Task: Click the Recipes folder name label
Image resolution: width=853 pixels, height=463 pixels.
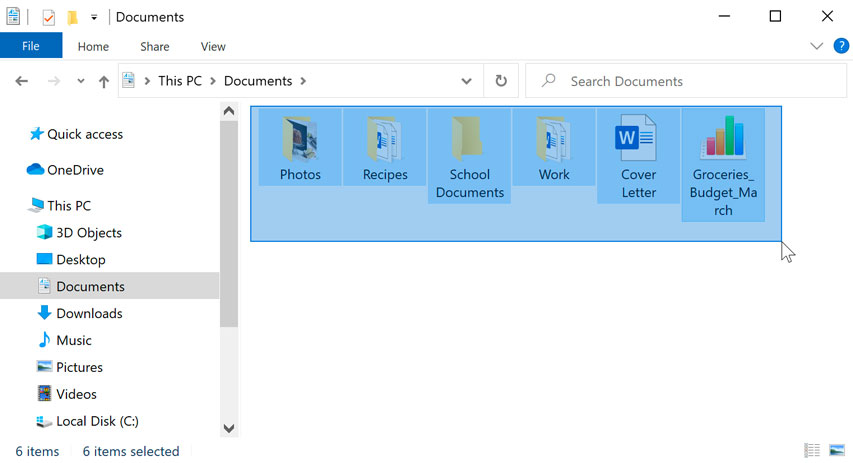Action: [x=385, y=174]
